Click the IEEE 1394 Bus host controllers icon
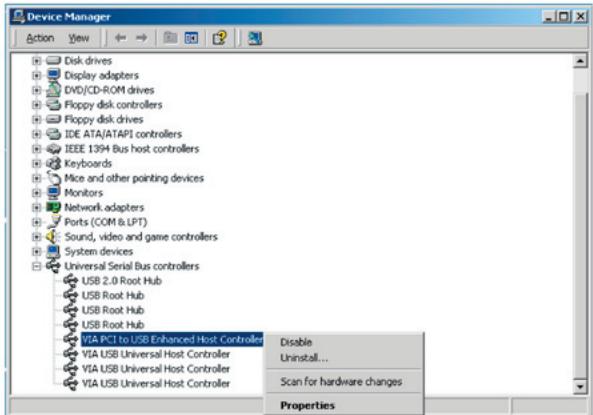The width and height of the screenshot is (593, 415). coord(53,149)
